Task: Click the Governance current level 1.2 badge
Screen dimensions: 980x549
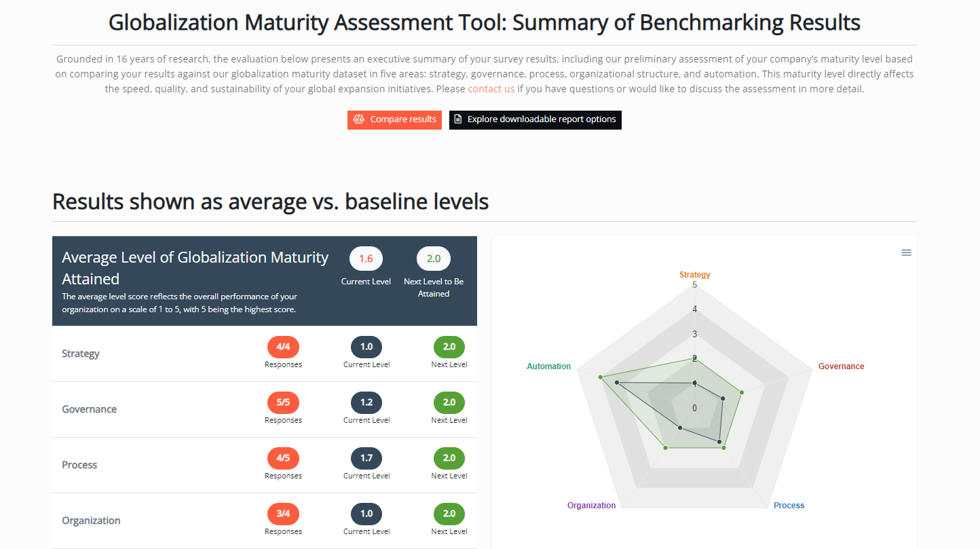Action: (x=366, y=402)
